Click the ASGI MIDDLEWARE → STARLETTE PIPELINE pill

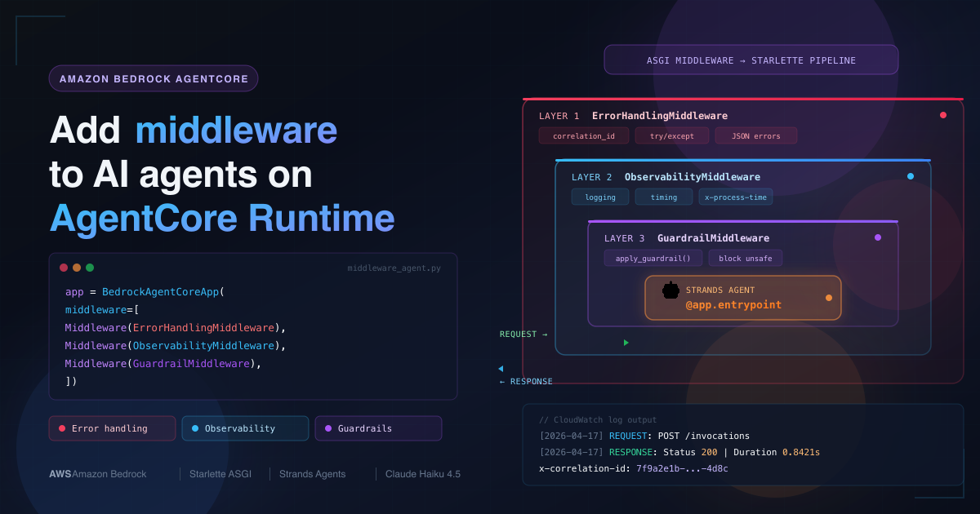[x=751, y=60]
